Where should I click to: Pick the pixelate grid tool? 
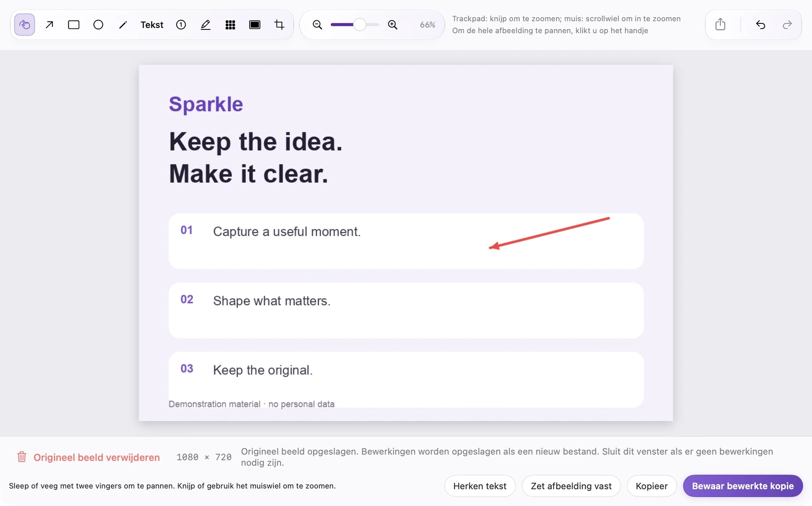point(230,25)
